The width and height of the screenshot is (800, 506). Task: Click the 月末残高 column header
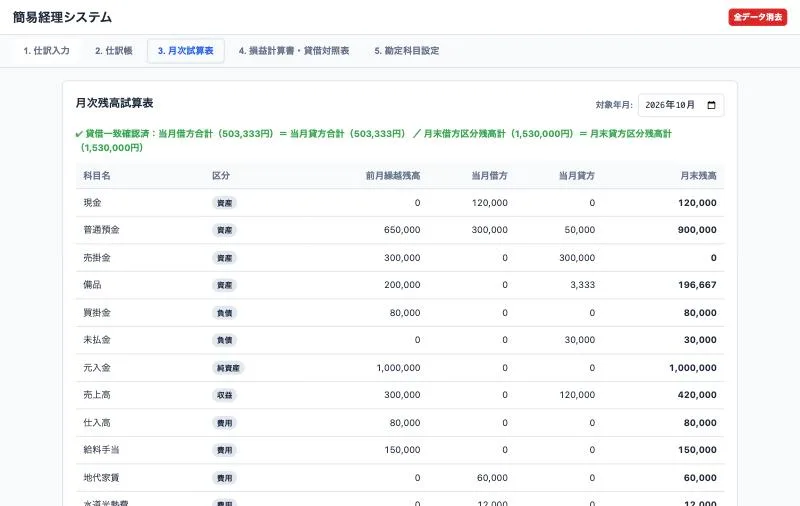[698, 176]
